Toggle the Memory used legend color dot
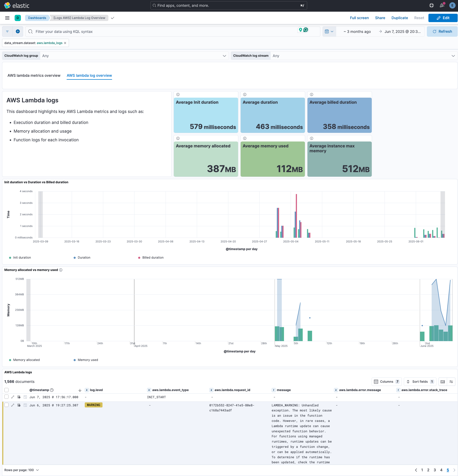The height and width of the screenshot is (476, 458). tap(74, 360)
